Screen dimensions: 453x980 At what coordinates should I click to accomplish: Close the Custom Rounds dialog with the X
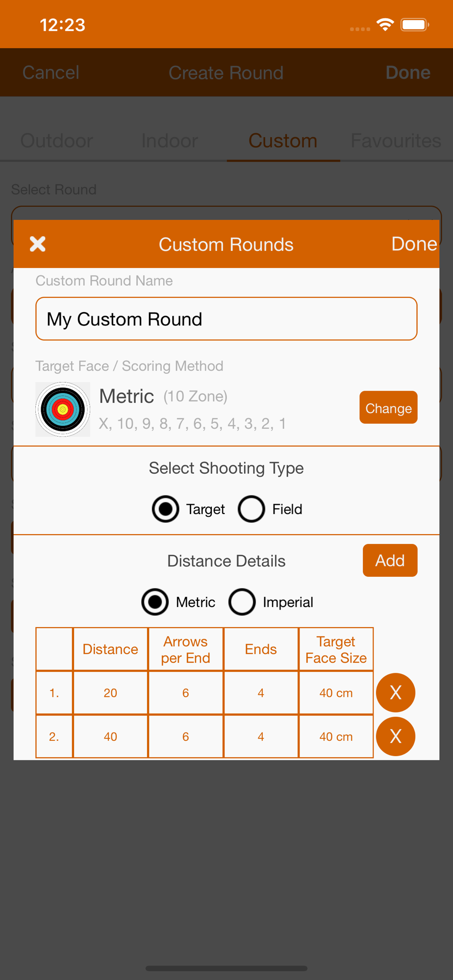(x=38, y=244)
